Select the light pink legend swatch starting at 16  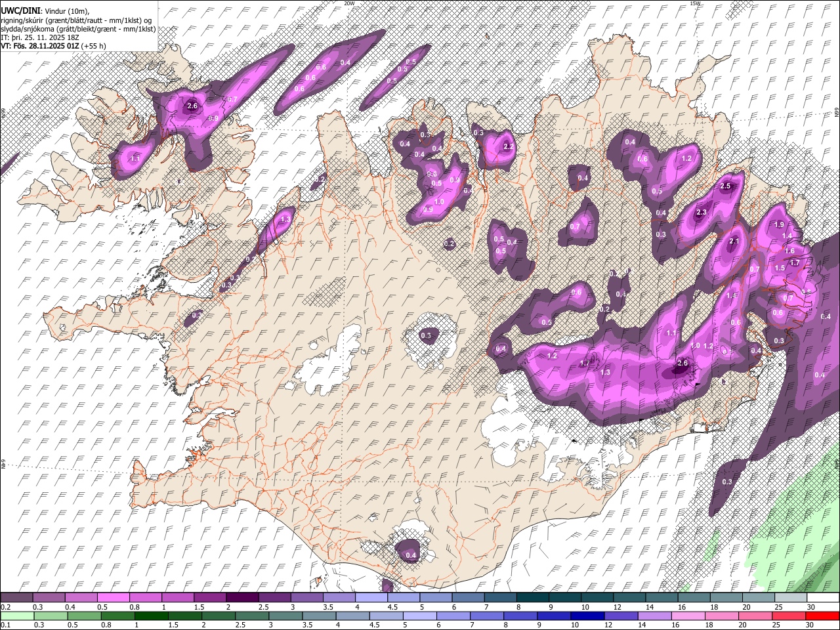(688, 616)
